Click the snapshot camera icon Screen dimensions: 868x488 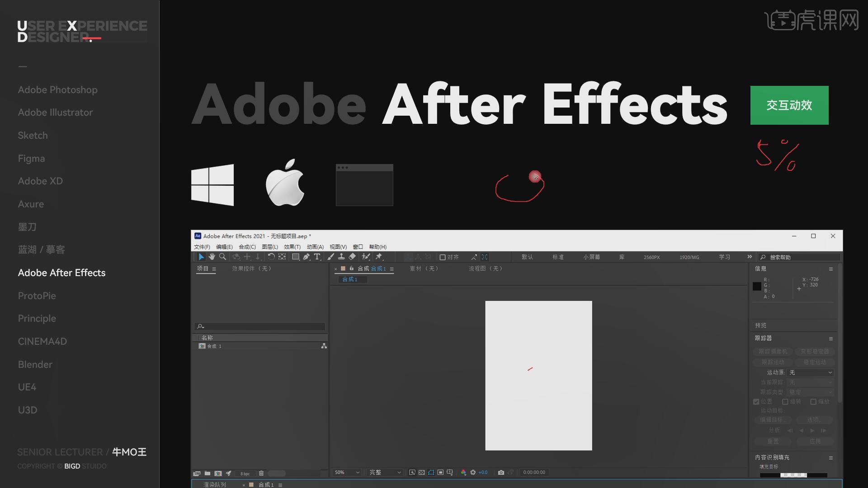coord(501,472)
